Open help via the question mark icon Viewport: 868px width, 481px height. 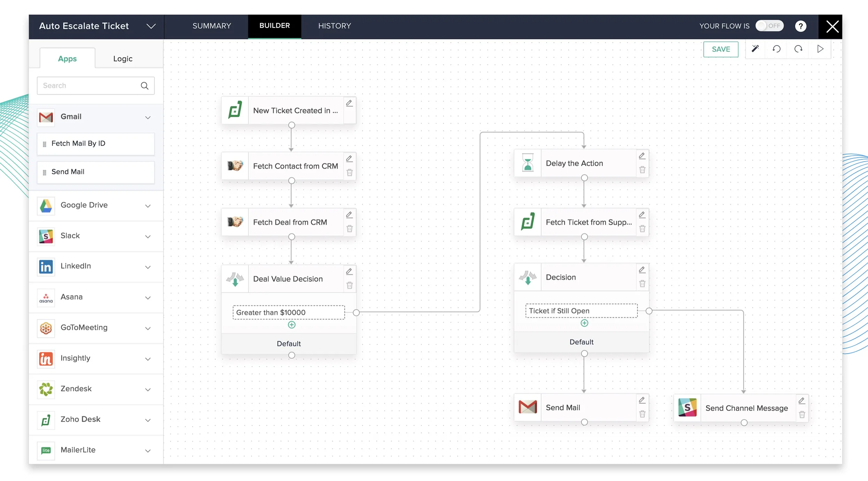pyautogui.click(x=800, y=26)
